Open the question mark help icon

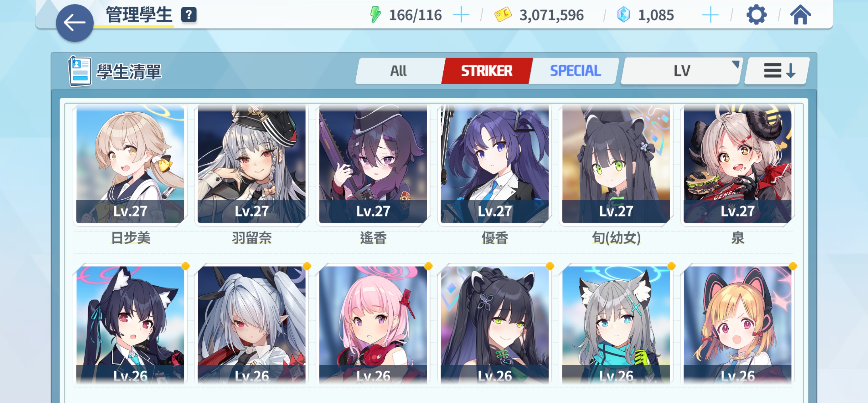click(189, 15)
